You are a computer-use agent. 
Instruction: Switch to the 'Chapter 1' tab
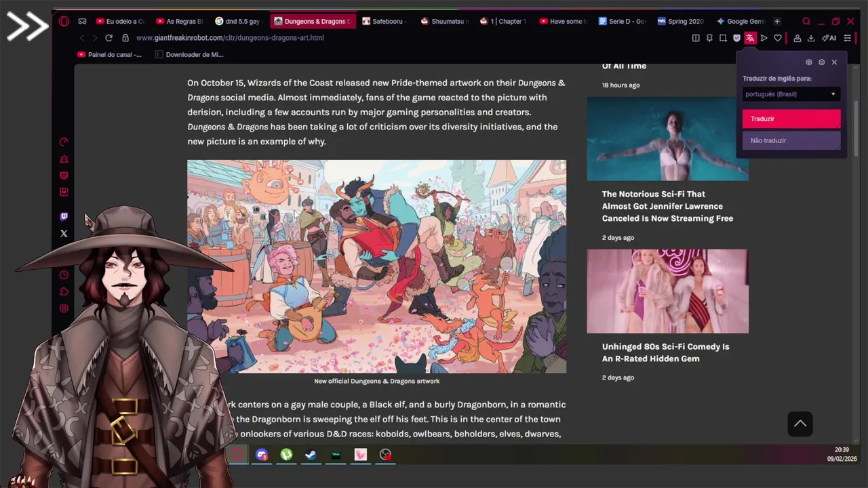[x=505, y=21]
